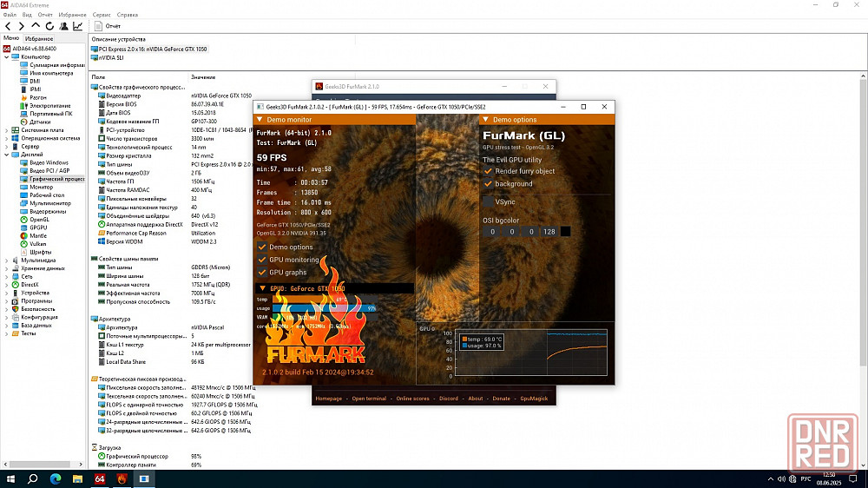Toggle the background checkbox in FurMark
The image size is (868, 488).
point(488,184)
